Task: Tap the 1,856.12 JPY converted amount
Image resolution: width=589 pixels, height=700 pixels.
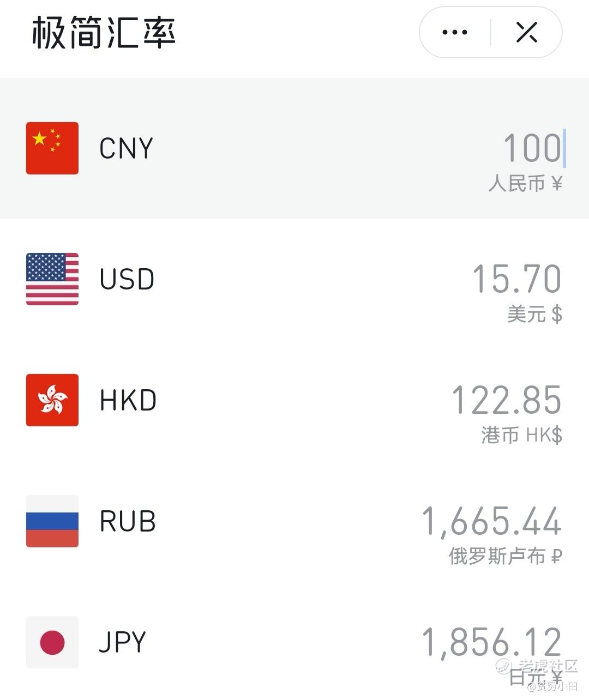Action: (492, 642)
